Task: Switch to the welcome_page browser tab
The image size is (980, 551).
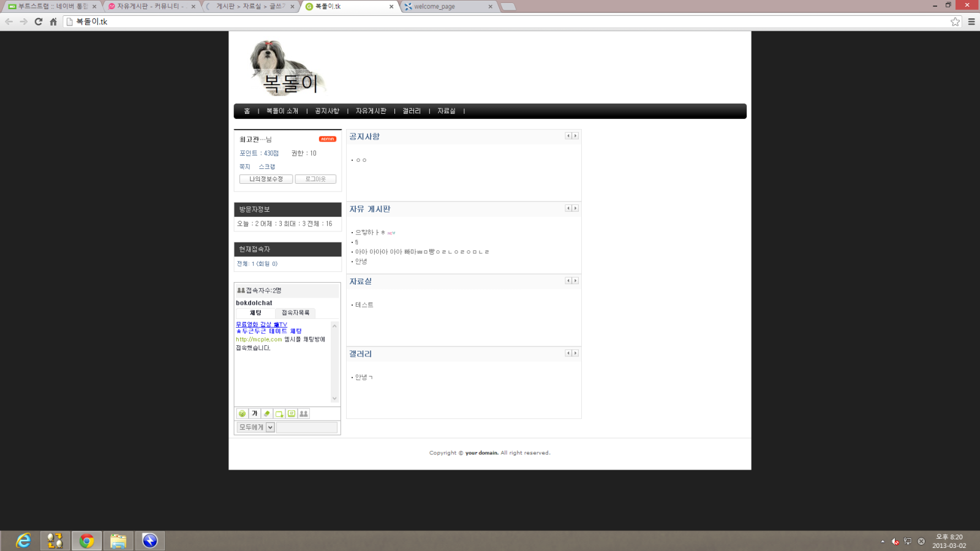Action: click(448, 7)
